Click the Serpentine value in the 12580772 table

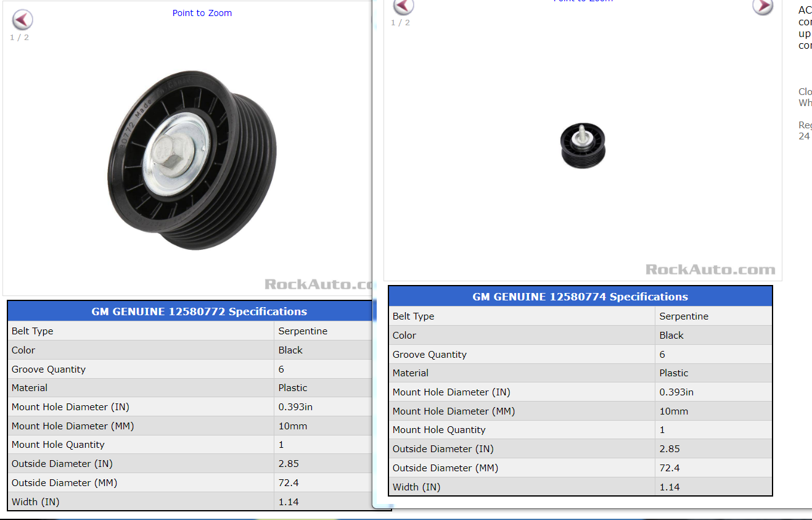coord(303,331)
